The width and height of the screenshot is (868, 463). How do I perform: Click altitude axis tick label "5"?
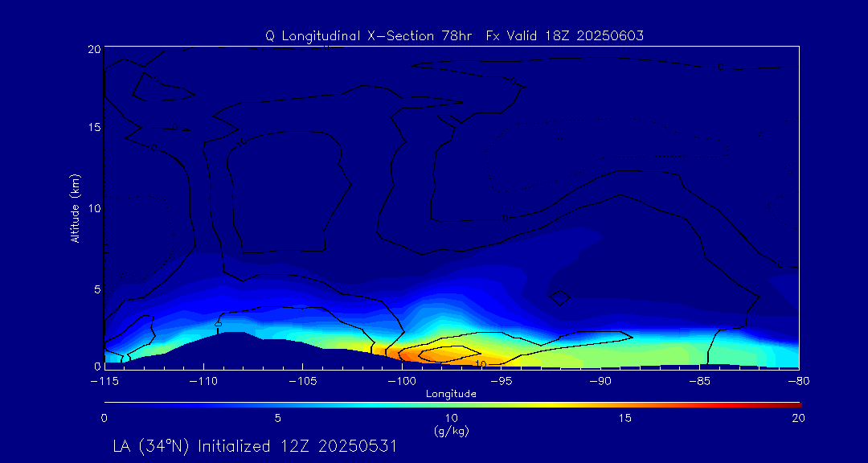(x=97, y=289)
